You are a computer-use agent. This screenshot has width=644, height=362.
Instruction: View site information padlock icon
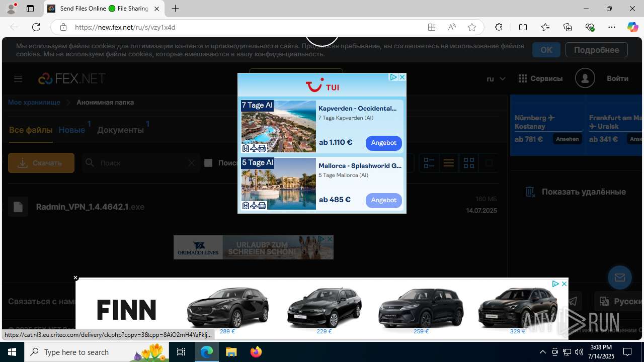pos(63,27)
